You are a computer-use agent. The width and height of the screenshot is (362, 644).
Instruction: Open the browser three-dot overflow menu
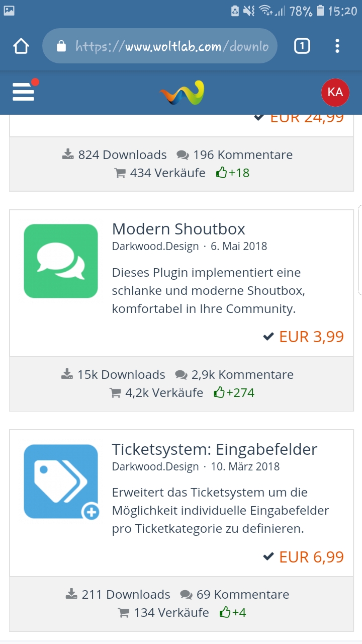coord(337,47)
